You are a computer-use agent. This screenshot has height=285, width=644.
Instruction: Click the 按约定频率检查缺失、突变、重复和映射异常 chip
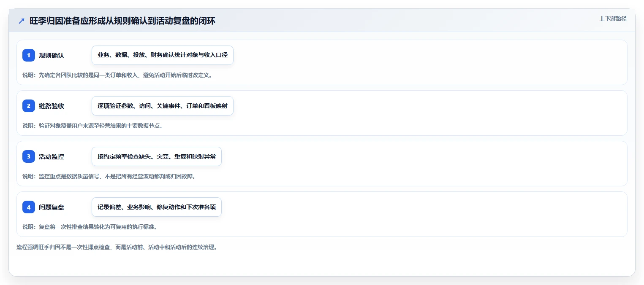coord(157,156)
